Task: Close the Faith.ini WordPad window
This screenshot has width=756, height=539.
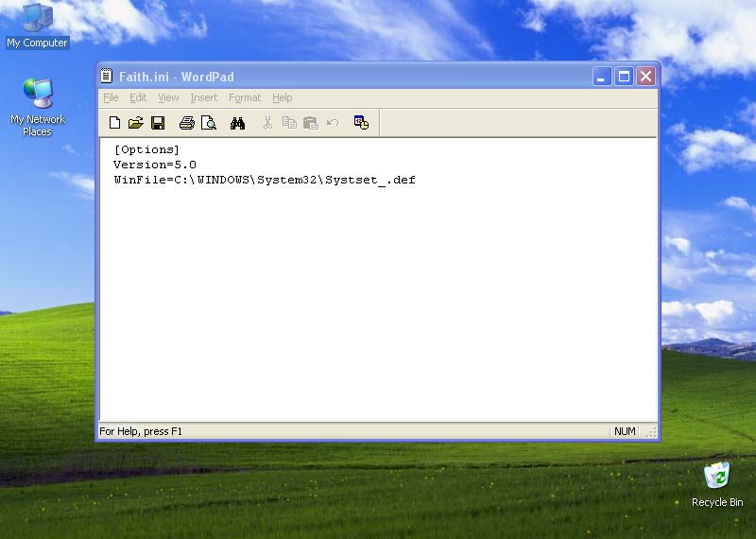Action: pos(646,77)
